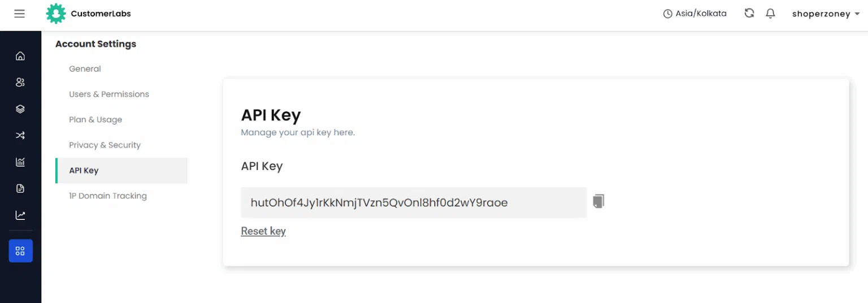Viewport: 868px width, 303px height.
Task: Open the users icon in sidebar
Action: (20, 83)
